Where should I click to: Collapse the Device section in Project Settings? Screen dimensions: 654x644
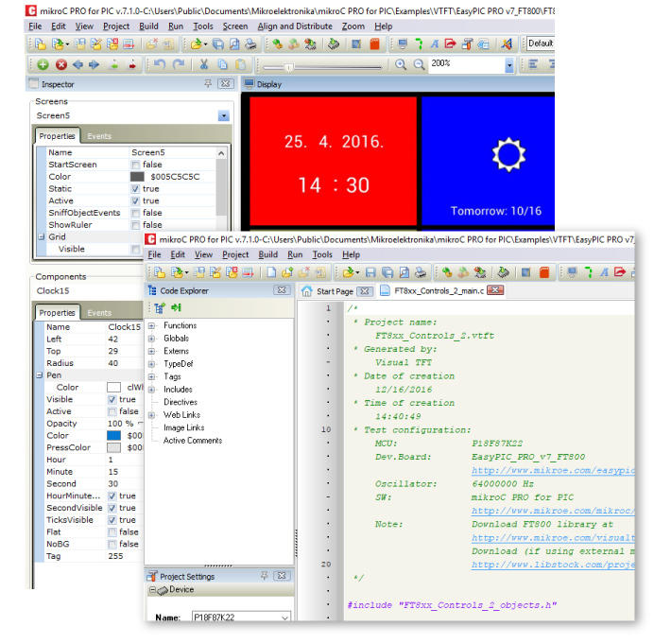(x=152, y=590)
